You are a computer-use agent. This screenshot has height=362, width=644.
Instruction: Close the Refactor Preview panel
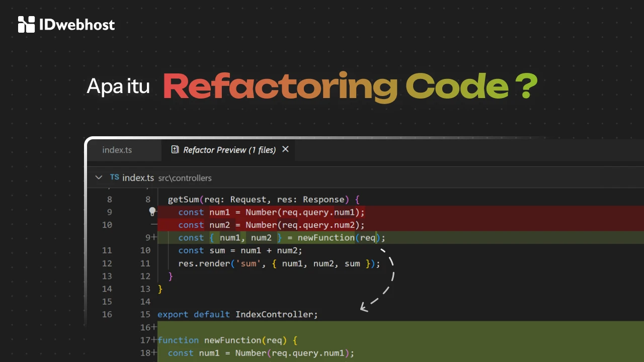coord(285,149)
